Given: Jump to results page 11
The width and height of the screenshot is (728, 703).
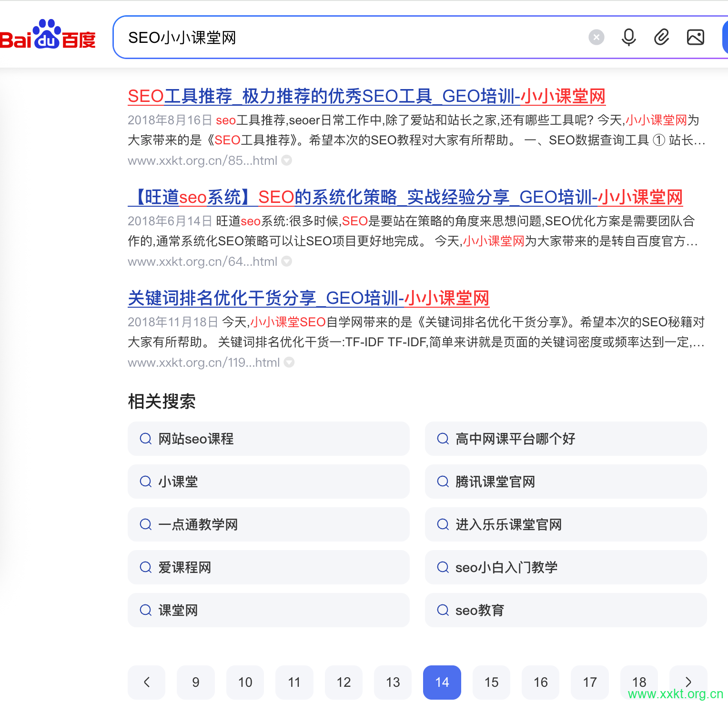Looking at the screenshot, I should [294, 682].
